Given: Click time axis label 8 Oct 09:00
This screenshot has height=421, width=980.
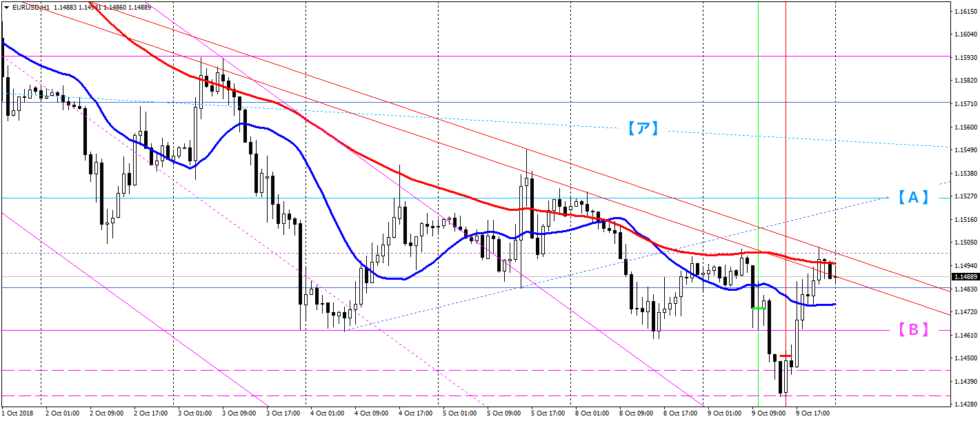Looking at the screenshot, I should pyautogui.click(x=637, y=414).
